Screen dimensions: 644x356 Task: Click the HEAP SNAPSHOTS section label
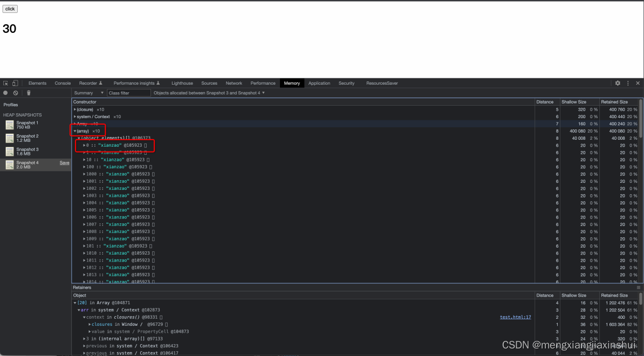pyautogui.click(x=23, y=115)
